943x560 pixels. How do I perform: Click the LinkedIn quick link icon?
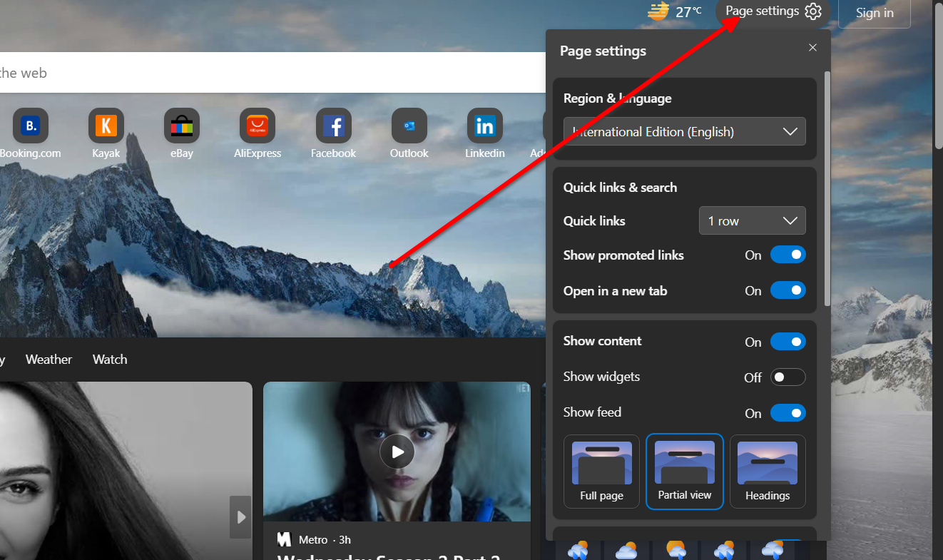[485, 126]
